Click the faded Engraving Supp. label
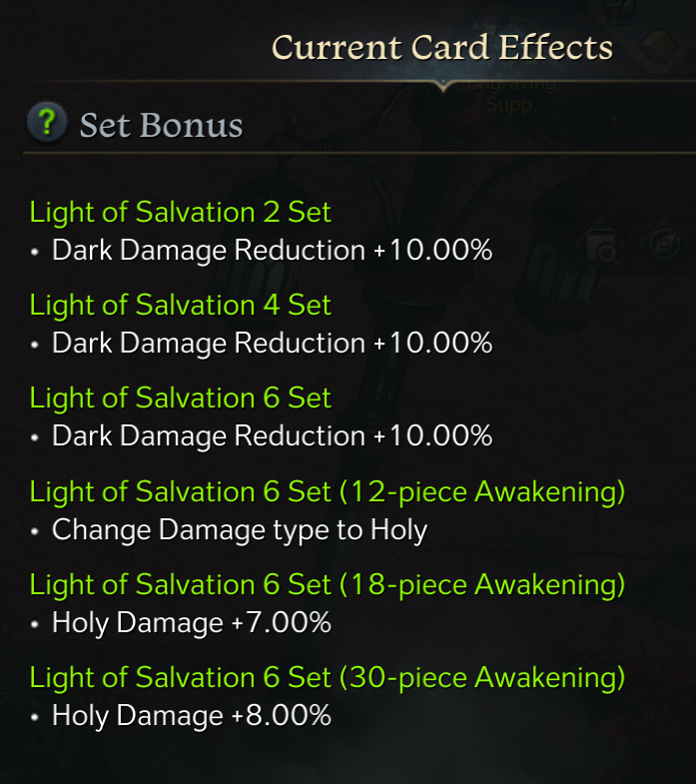 pyautogui.click(x=515, y=94)
